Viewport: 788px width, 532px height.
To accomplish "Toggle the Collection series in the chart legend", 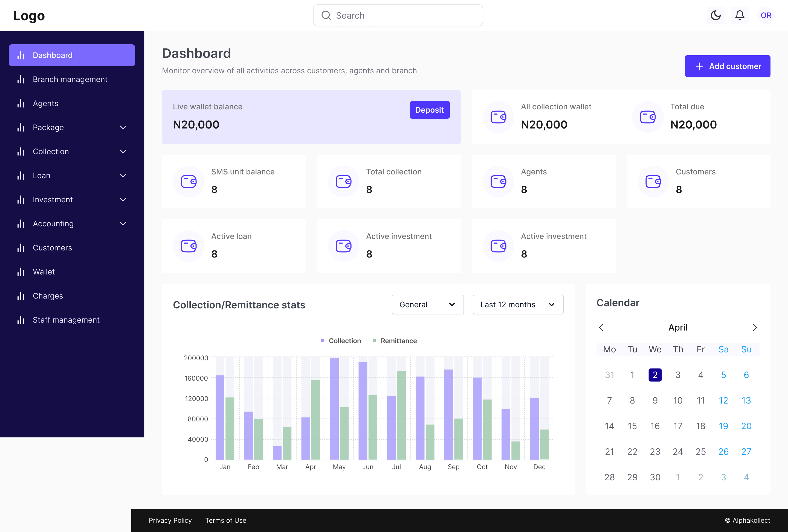I will click(341, 341).
